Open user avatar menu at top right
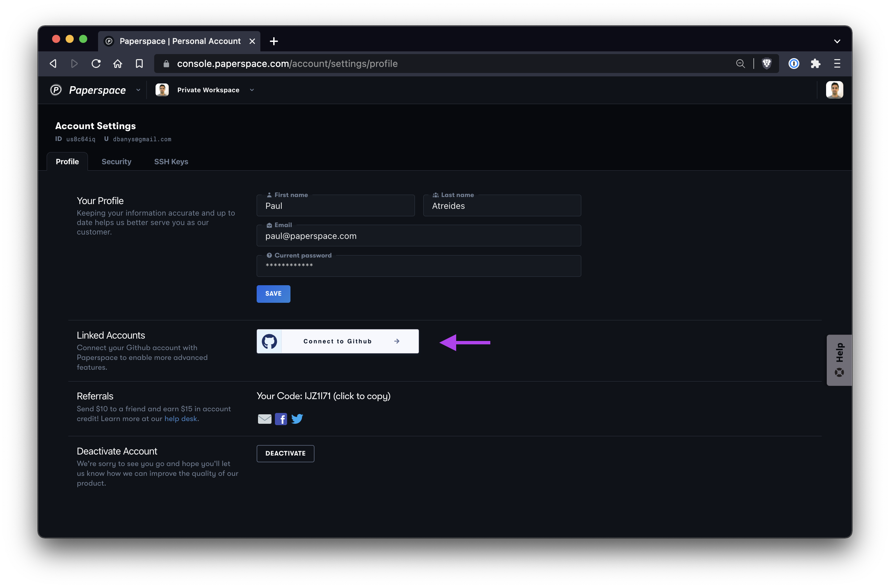 834,90
